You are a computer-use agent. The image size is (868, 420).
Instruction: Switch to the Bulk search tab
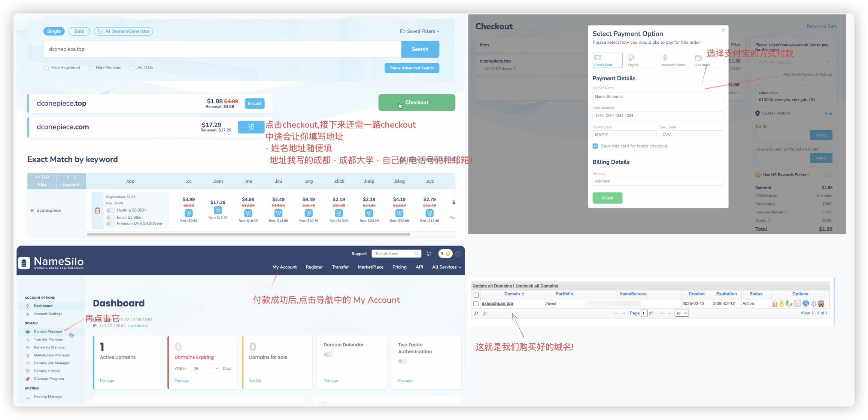[x=79, y=31]
